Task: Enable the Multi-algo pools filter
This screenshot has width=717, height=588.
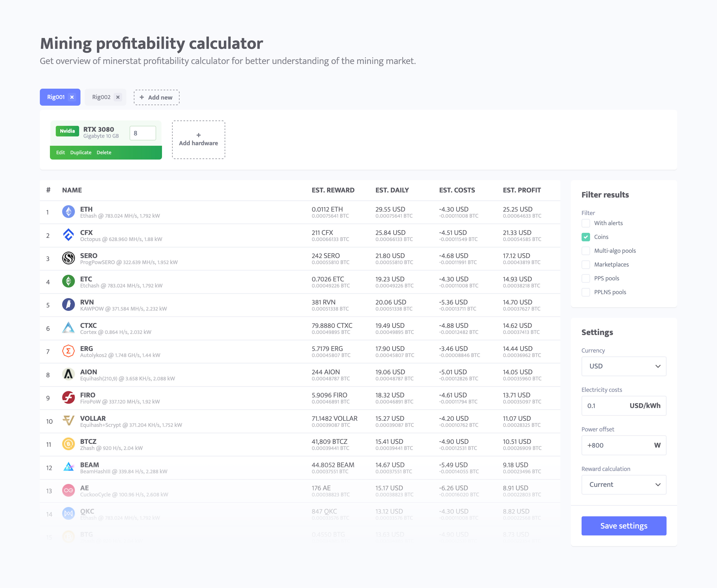Action: pos(585,251)
